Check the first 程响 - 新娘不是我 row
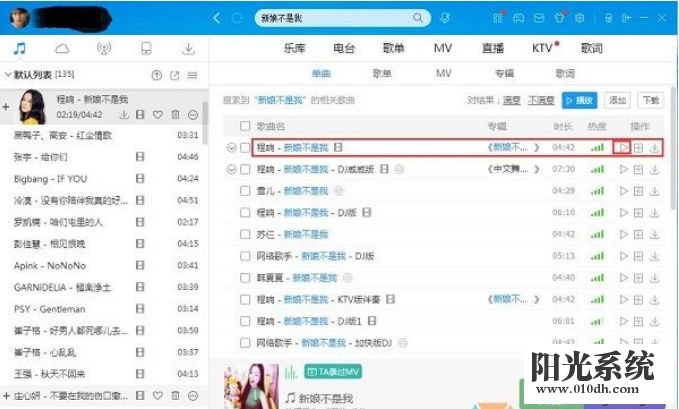This screenshot has width=679, height=409. (x=245, y=148)
